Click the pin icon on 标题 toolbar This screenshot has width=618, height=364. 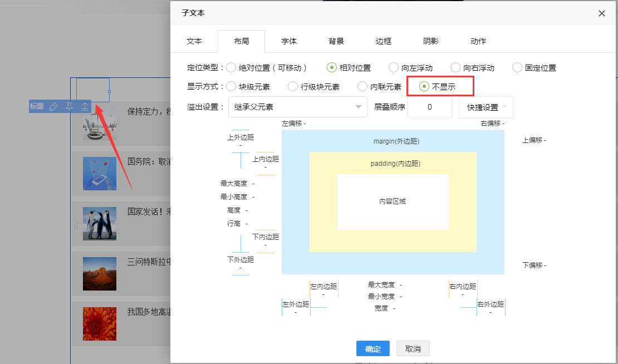pyautogui.click(x=69, y=107)
